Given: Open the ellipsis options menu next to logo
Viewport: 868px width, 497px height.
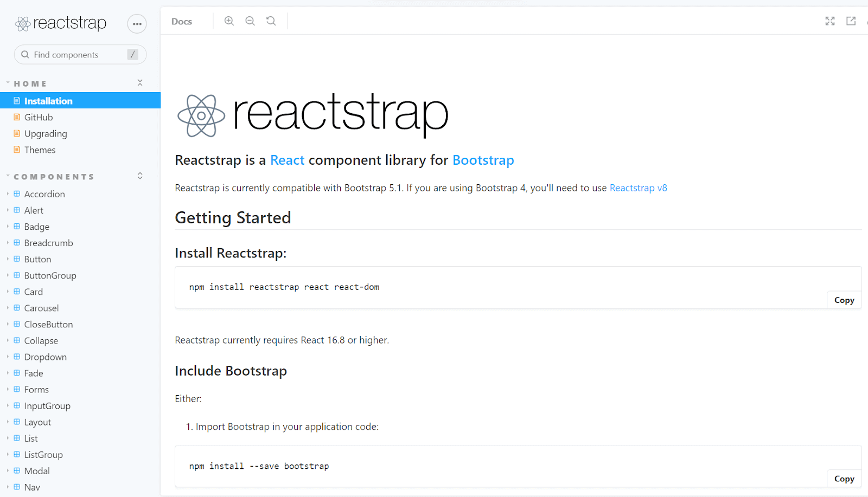Looking at the screenshot, I should pos(137,23).
